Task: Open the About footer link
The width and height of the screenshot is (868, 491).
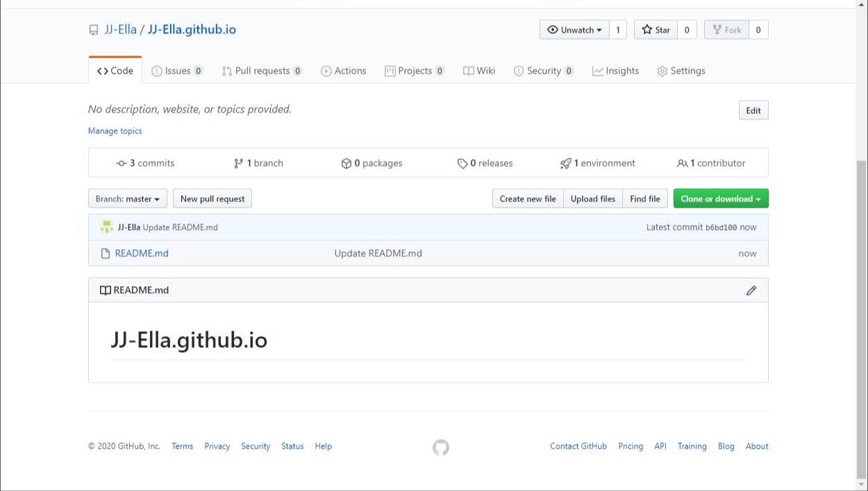Action: (757, 447)
